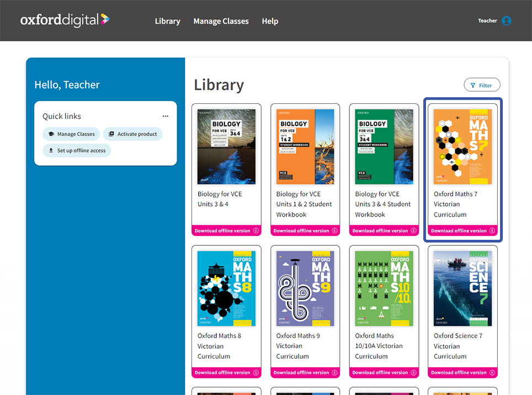
Task: Click the 'Library' page heading
Action: [x=219, y=85]
